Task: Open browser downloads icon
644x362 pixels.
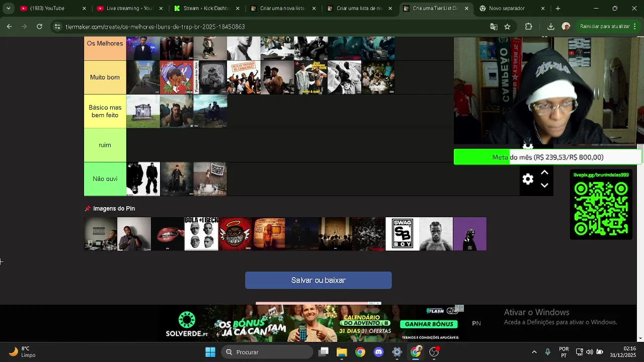Action: click(550, 27)
